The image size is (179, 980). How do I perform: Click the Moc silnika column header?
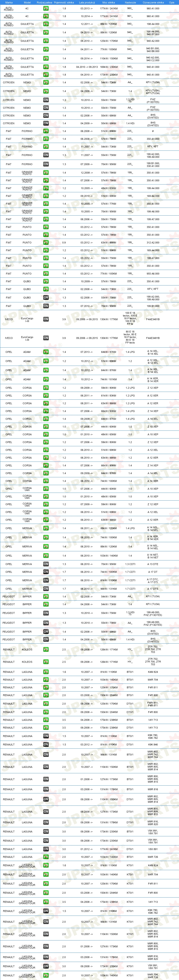pyautogui.click(x=109, y=2)
